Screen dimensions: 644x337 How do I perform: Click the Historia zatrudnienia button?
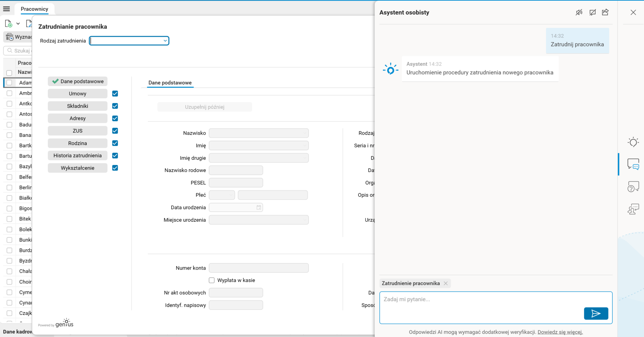pyautogui.click(x=78, y=155)
